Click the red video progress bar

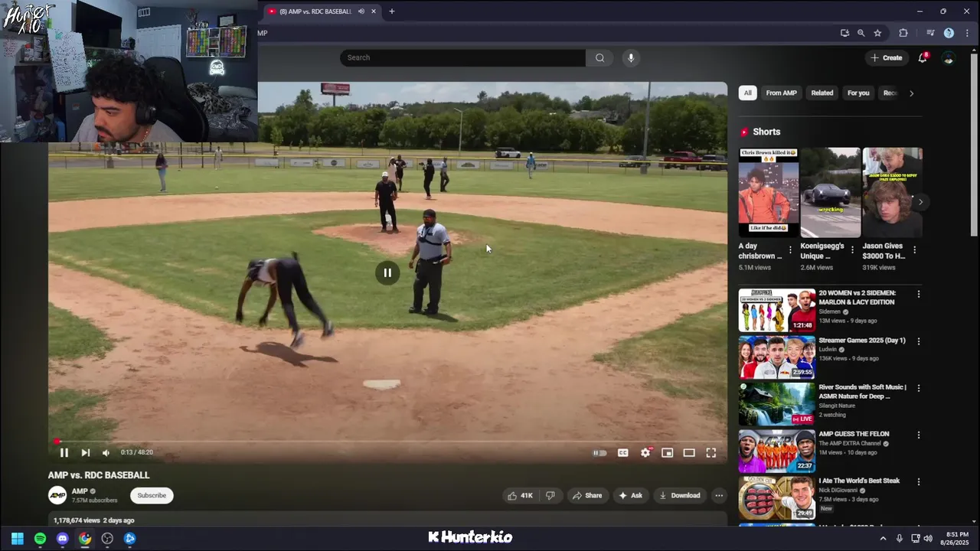point(387,442)
